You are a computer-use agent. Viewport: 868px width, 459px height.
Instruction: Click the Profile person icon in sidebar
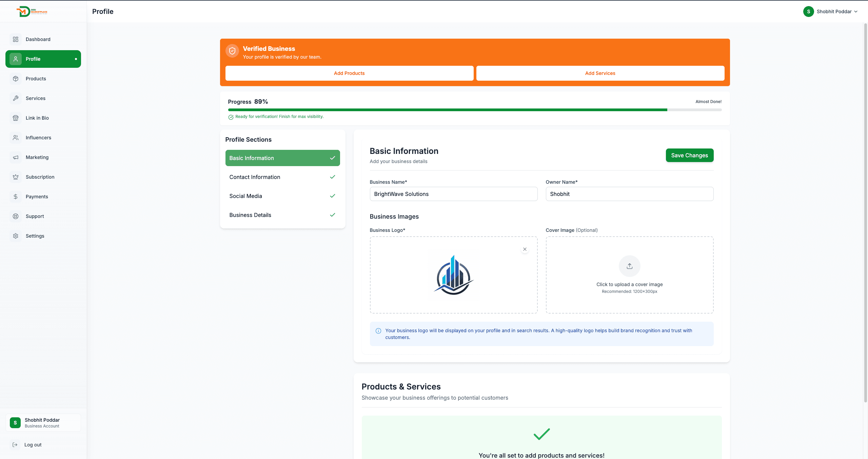point(16,59)
